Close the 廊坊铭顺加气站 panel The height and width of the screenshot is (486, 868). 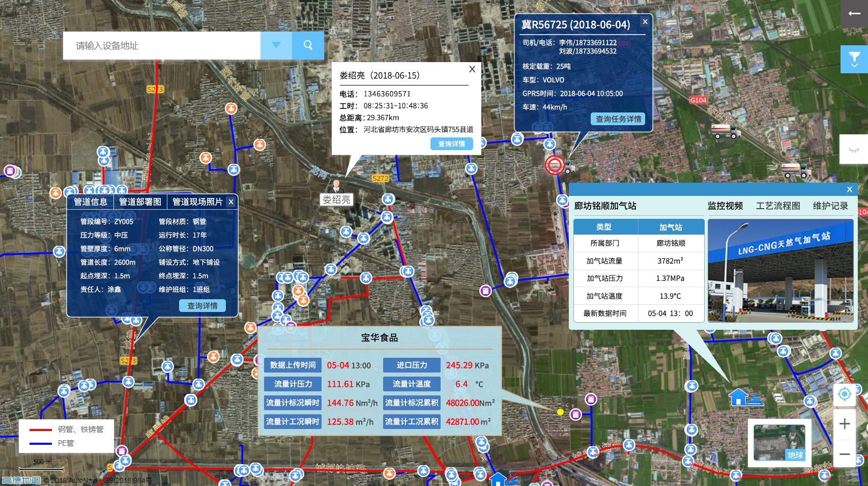[849, 189]
